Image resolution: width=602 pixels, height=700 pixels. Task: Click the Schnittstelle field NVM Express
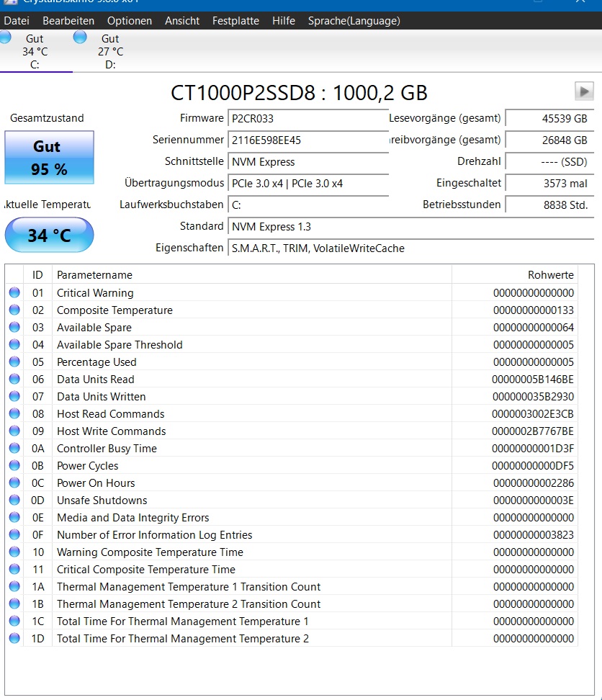coord(308,161)
